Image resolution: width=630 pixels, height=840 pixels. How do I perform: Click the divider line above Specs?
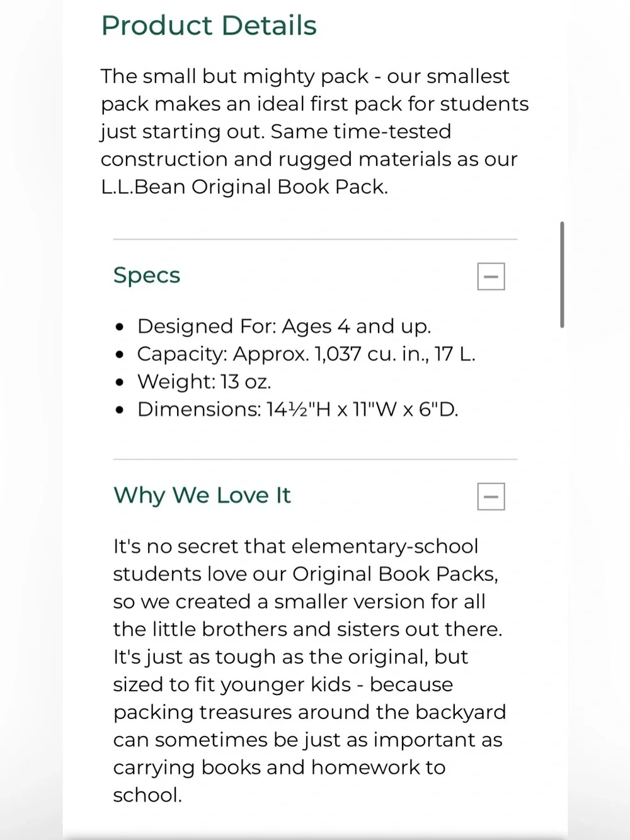coord(315,239)
